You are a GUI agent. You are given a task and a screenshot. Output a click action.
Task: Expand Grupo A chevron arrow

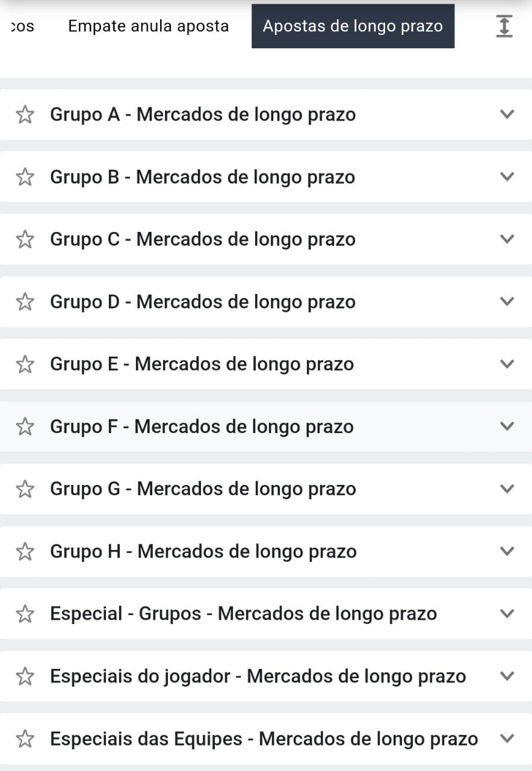(507, 114)
